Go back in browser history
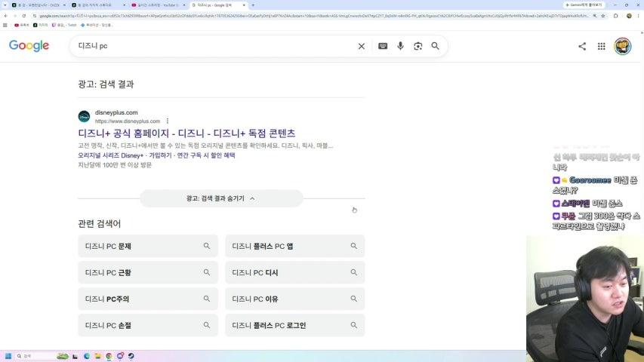Image resolution: width=644 pixels, height=362 pixels. pos(6,16)
